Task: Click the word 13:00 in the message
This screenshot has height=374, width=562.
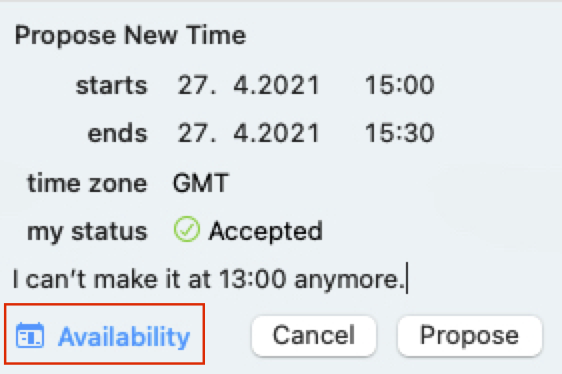Action: [x=253, y=279]
